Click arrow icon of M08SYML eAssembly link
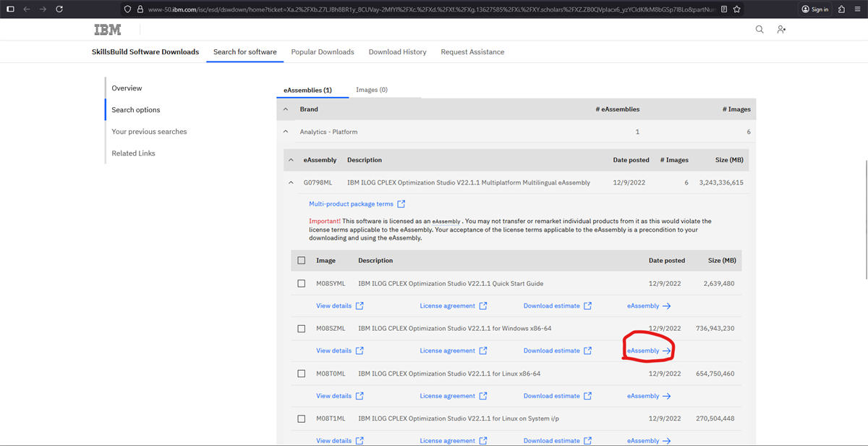 tap(666, 306)
